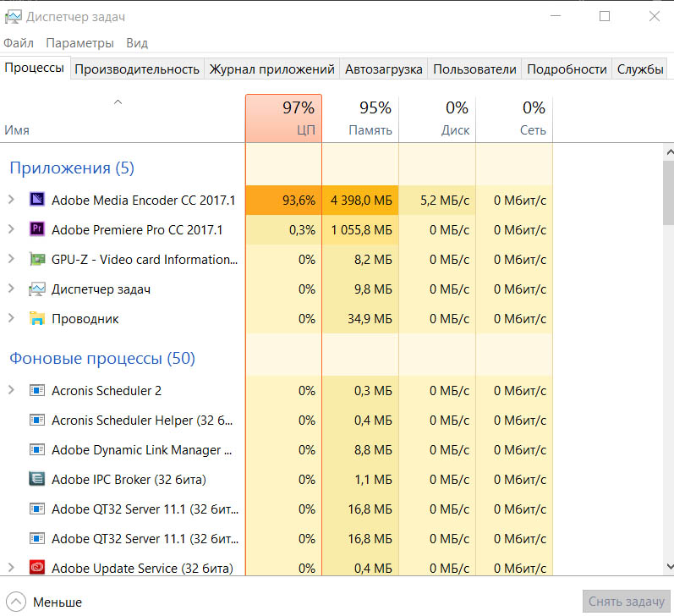The height and width of the screenshot is (616, 674).
Task: Collapse details with the Меньше button
Action: pyautogui.click(x=46, y=602)
